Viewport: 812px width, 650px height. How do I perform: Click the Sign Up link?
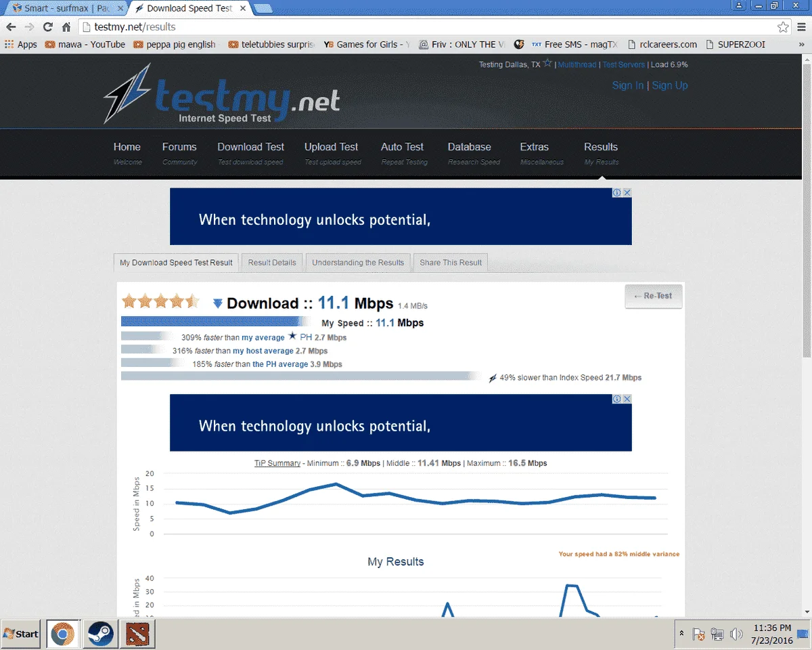[x=670, y=85]
